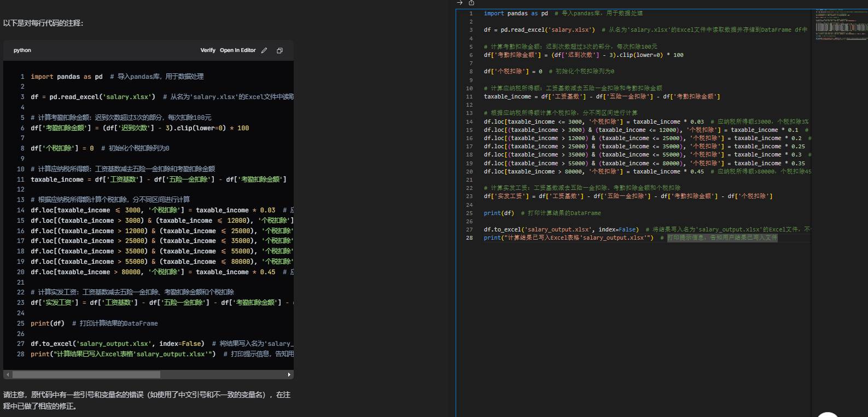Screen dimensions: 868x417
Task: Click the Verify button
Action: click(x=208, y=50)
